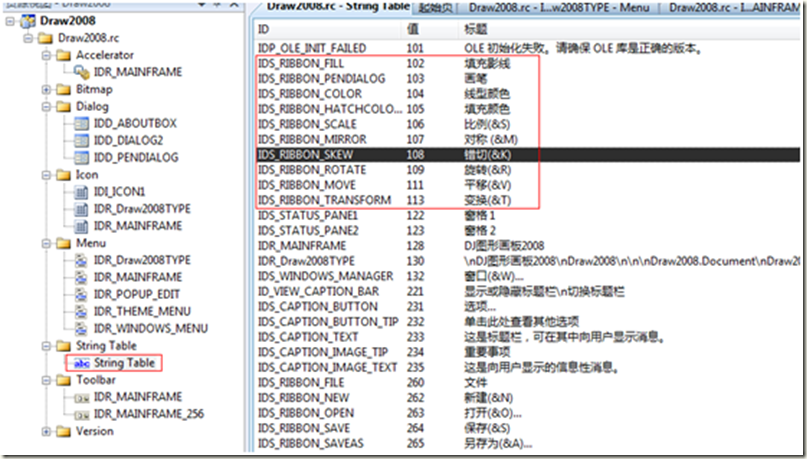The height and width of the screenshot is (459, 807).
Task: Click the Bitmap folder icon
Action: click(63, 90)
